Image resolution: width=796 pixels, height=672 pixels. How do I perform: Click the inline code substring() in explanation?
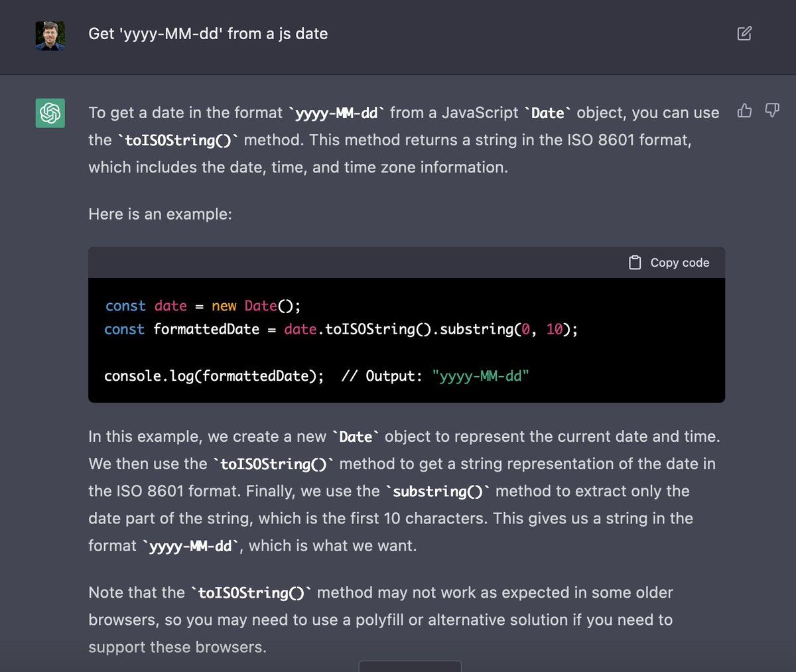(x=438, y=492)
